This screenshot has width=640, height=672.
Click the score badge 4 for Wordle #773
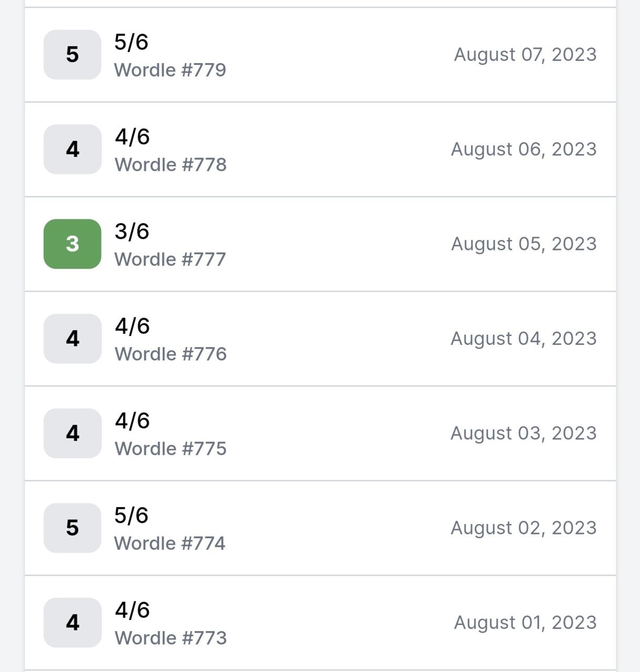[72, 623]
